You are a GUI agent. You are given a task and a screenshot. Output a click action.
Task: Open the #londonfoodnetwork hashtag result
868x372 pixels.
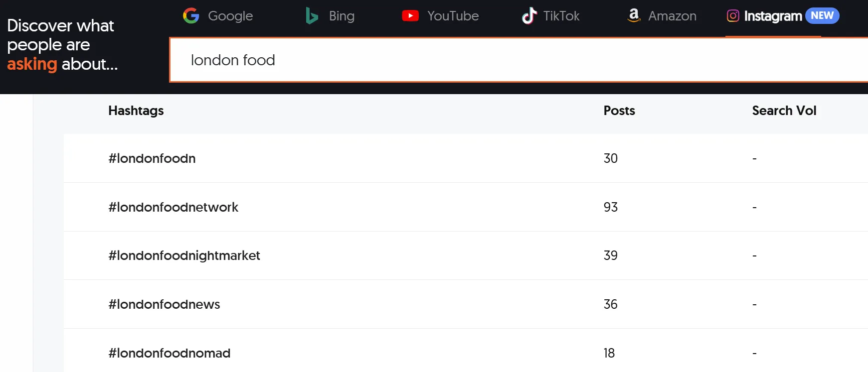[x=174, y=207]
